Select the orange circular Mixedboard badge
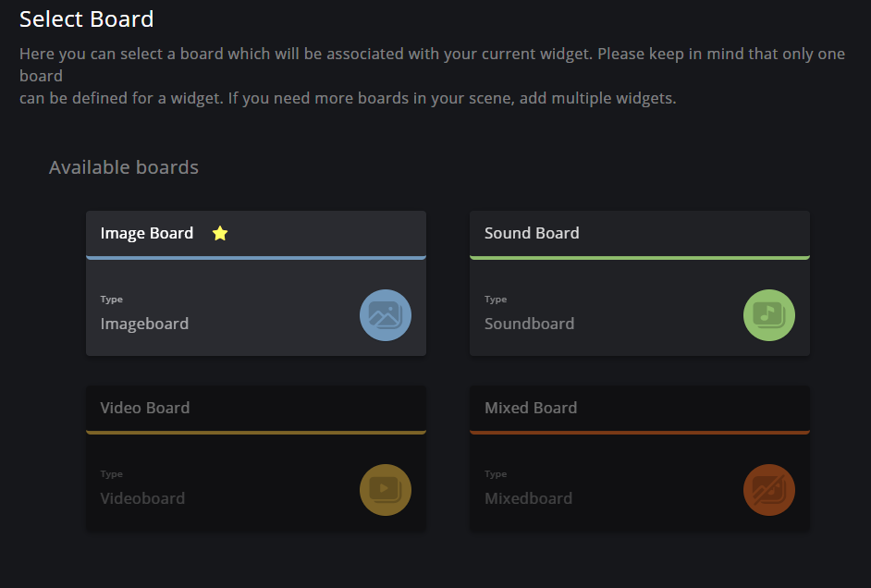This screenshot has width=871, height=588. [768, 490]
